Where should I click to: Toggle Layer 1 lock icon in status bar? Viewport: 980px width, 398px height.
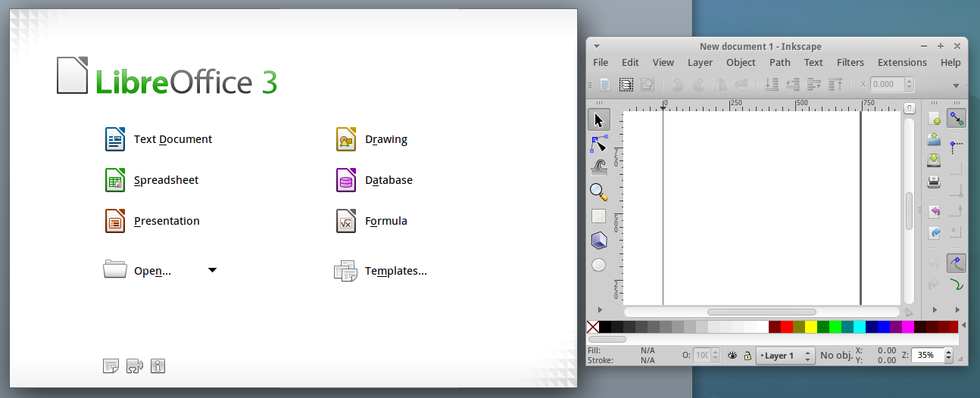747,355
